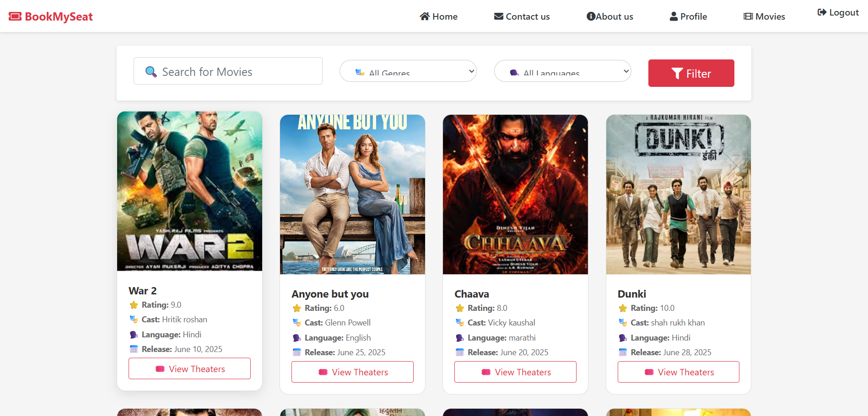Viewport: 868px width, 416px height.
Task: Open the Dunki movie poster
Action: pyautogui.click(x=679, y=194)
